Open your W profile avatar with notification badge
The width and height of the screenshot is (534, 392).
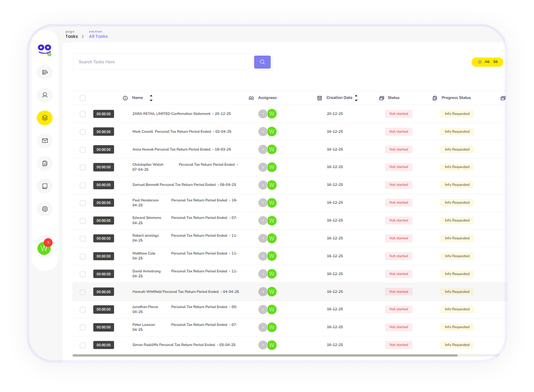point(44,249)
